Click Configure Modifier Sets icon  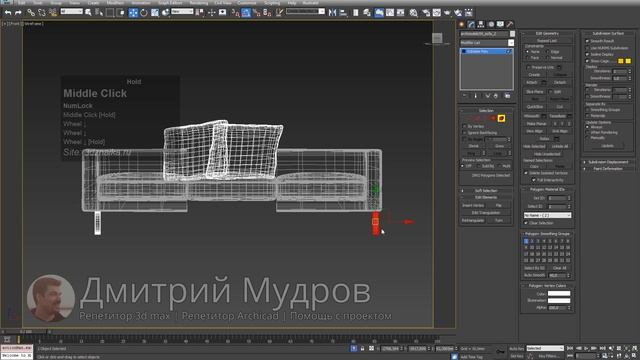507,96
